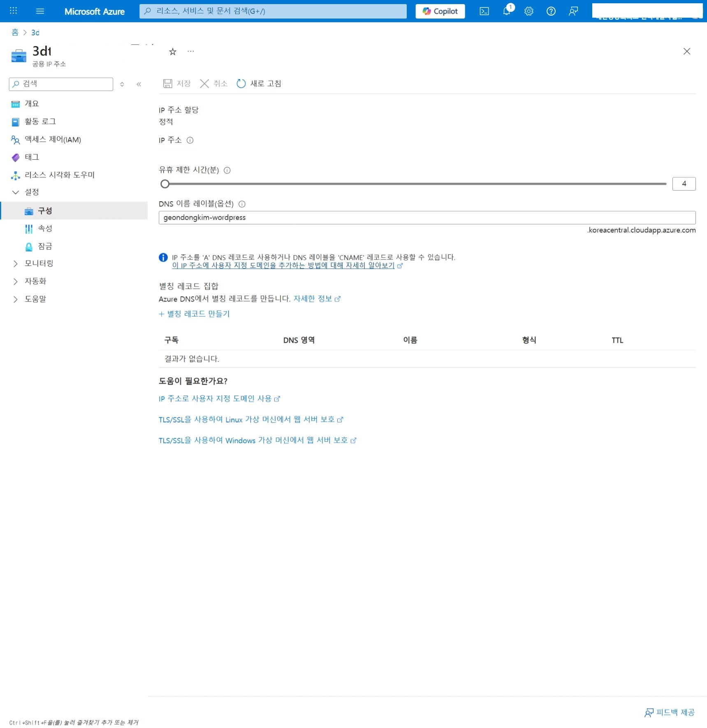Expand the 모니터링 section
Screen dimensions: 707x728
point(39,263)
